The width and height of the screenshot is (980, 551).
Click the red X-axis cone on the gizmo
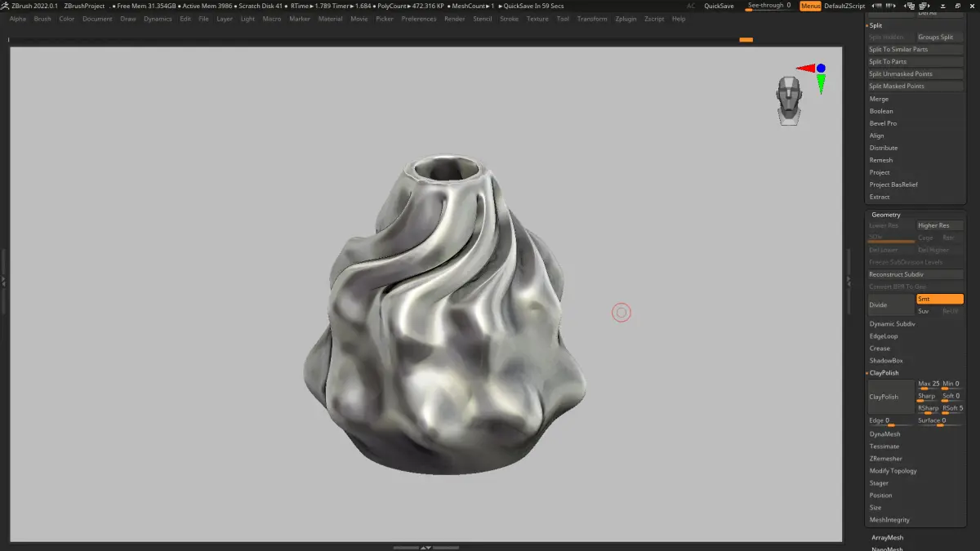coord(805,69)
